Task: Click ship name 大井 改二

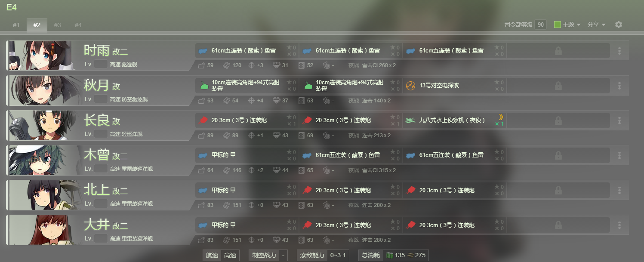Action: (106, 225)
